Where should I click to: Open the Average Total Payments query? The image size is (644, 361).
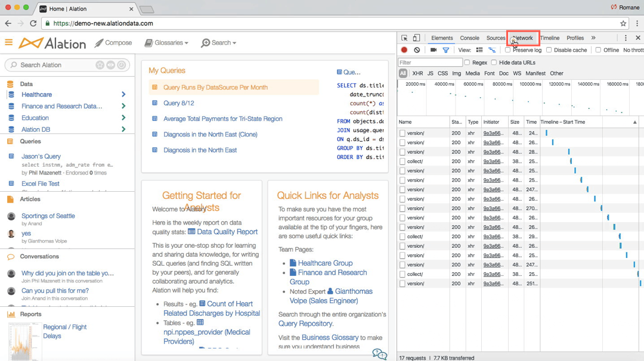(222, 119)
